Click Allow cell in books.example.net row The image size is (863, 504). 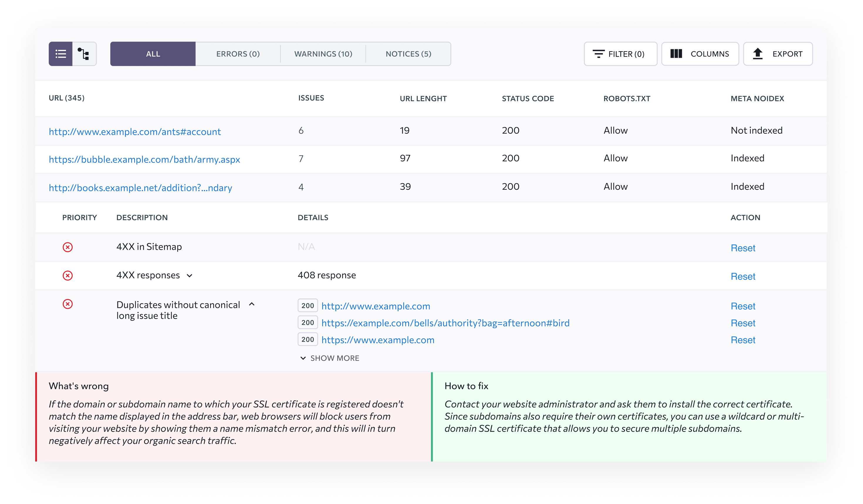click(615, 186)
